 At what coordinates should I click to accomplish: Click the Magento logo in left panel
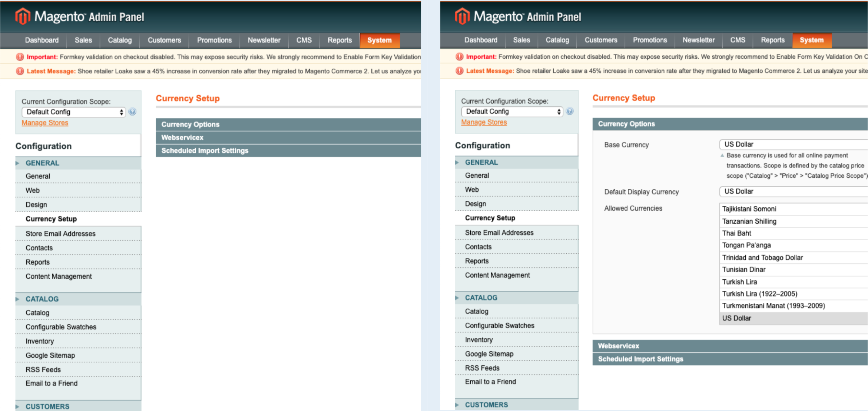(x=23, y=16)
